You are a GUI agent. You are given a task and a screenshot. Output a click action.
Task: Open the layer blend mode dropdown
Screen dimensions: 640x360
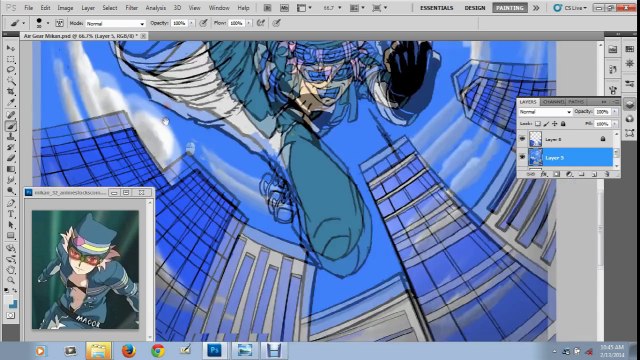[x=545, y=112]
